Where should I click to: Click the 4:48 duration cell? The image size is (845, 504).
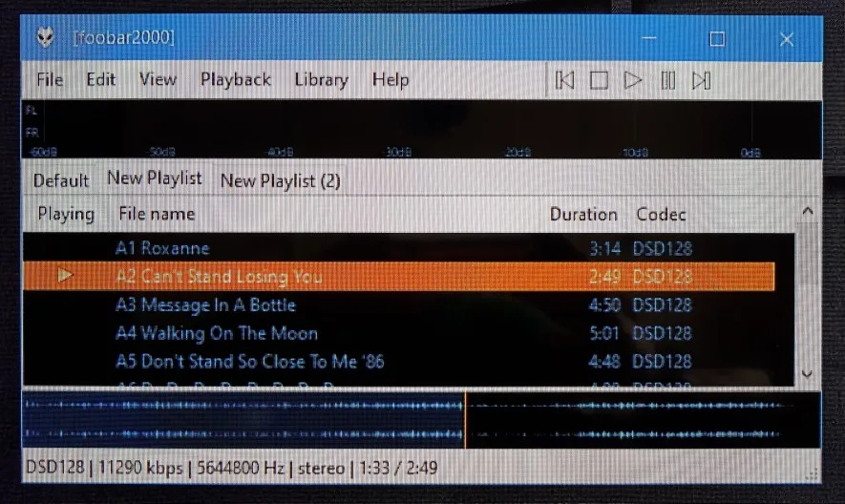[x=604, y=361]
